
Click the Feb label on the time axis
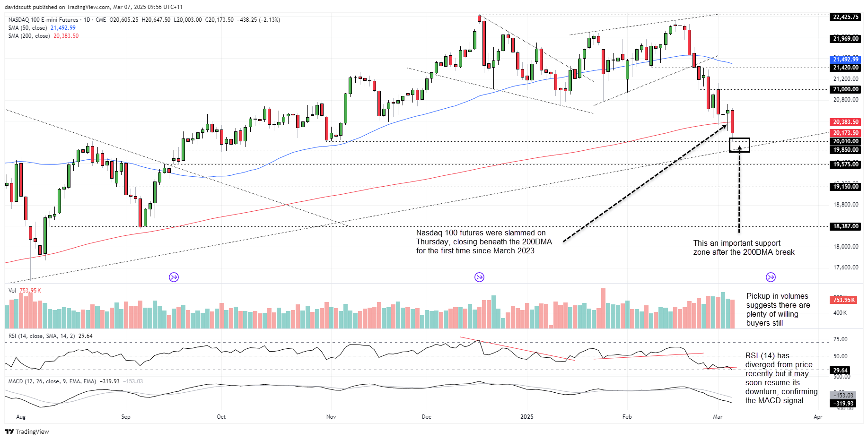pos(627,417)
